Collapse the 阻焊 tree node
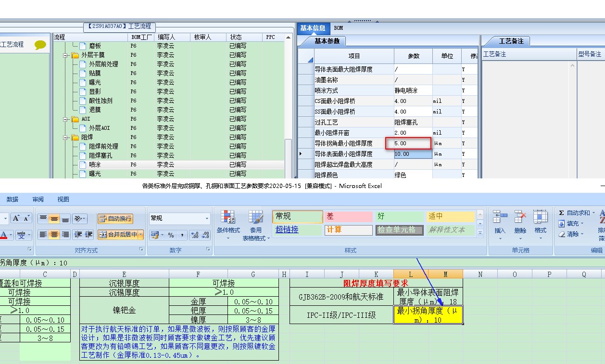The height and width of the screenshot is (364, 605). (66, 138)
